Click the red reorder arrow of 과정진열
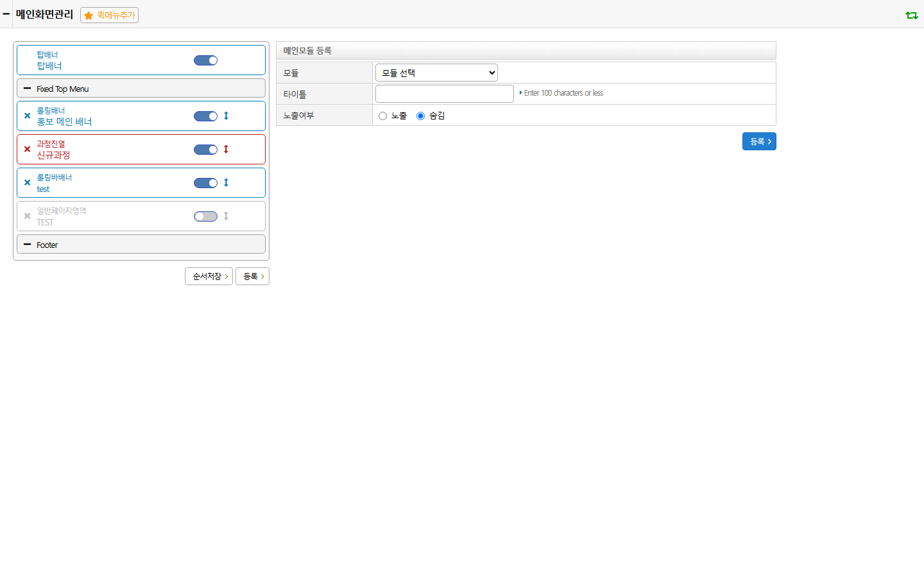 coord(226,150)
